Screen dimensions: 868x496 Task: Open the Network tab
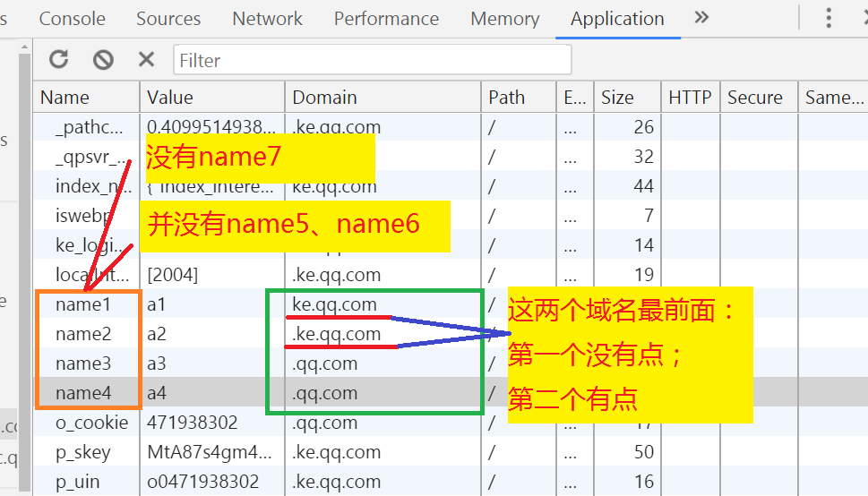pos(267,18)
